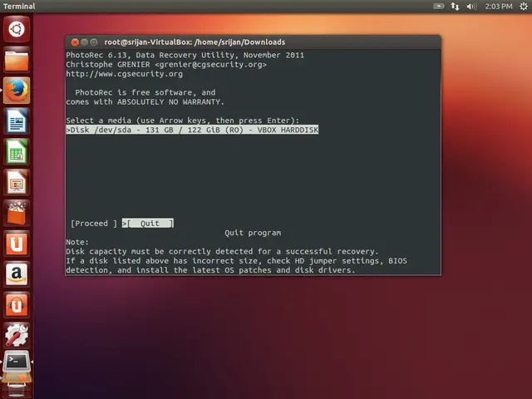This screenshot has width=532, height=399.
Task: Click the terminal title root@srijan-VirtualBox
Action: point(195,42)
